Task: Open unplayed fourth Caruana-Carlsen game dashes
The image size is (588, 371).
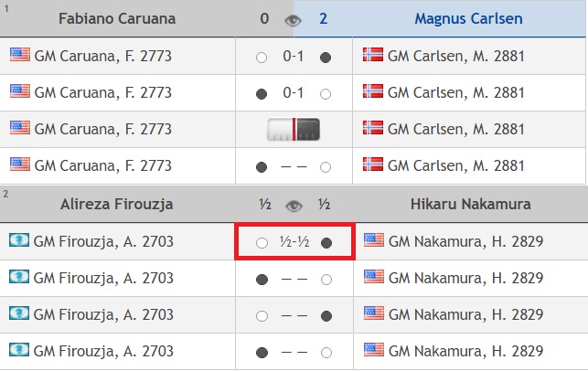Action: (294, 166)
